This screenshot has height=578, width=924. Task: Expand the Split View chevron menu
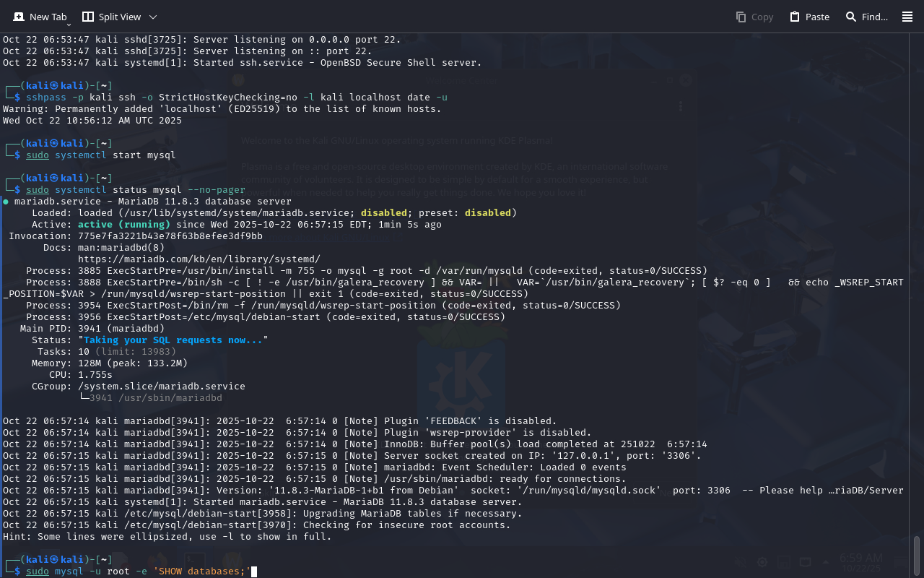pos(152,17)
